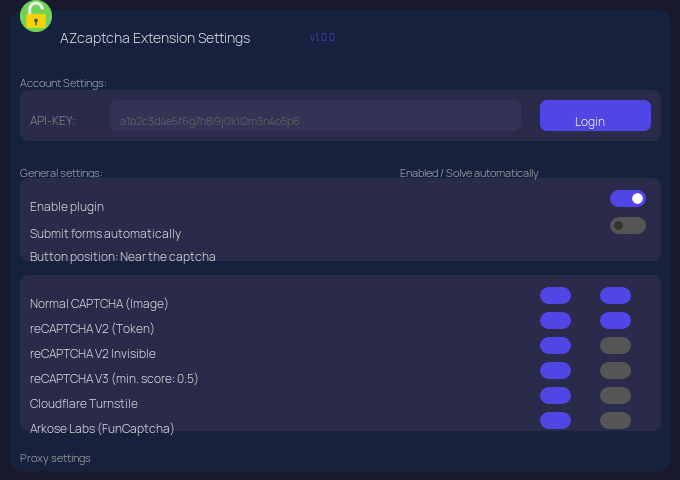
Task: Toggle Cloudflare Turnstile enabled switch
Action: tap(555, 395)
